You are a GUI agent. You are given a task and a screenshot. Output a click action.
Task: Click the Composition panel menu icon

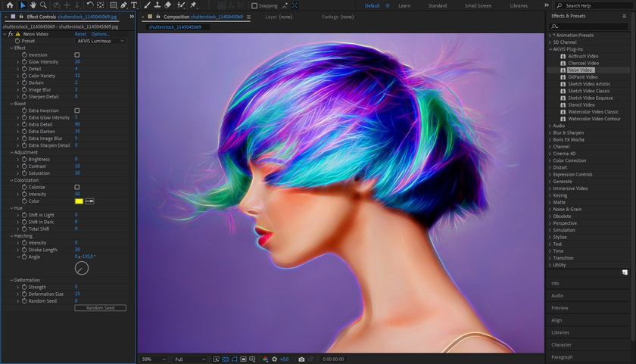(248, 17)
